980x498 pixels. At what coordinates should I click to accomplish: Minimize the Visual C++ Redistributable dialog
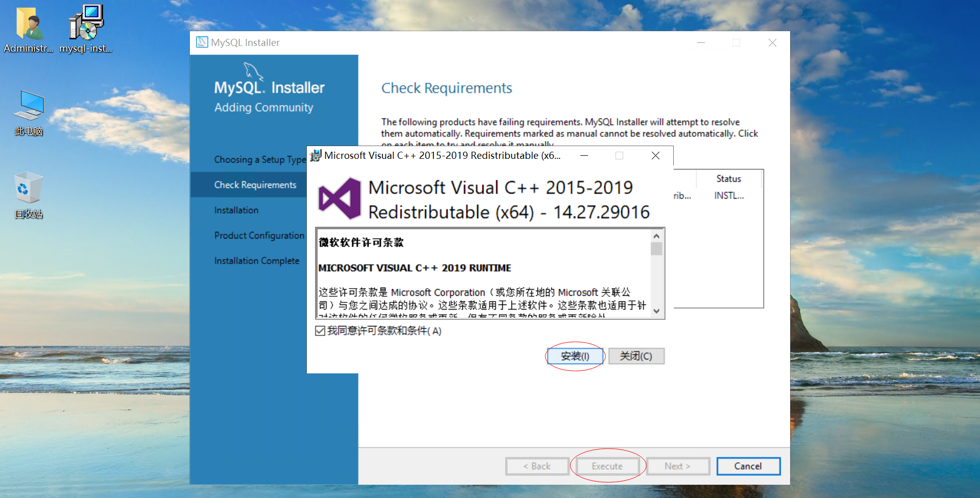tap(584, 155)
